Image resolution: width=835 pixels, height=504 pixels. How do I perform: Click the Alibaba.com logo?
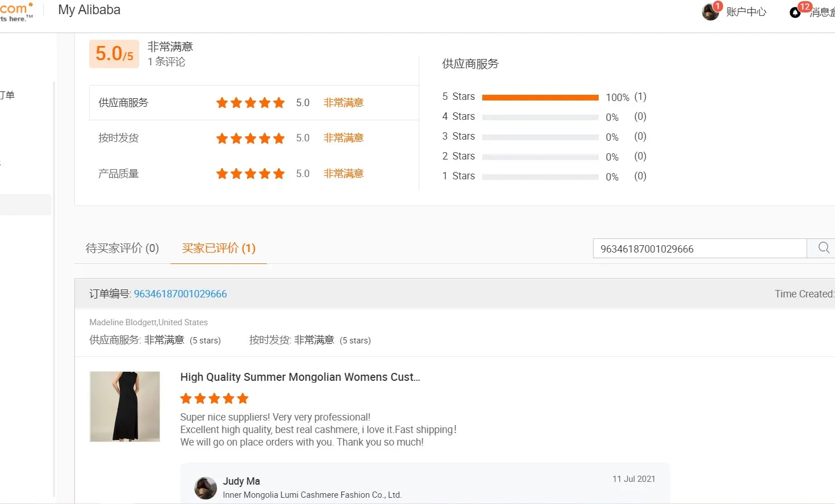coord(16,11)
